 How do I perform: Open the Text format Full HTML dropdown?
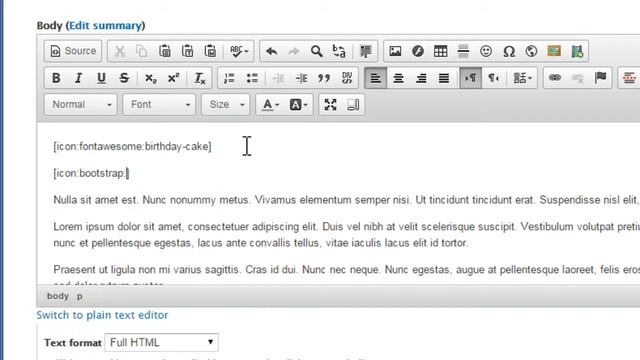click(162, 342)
